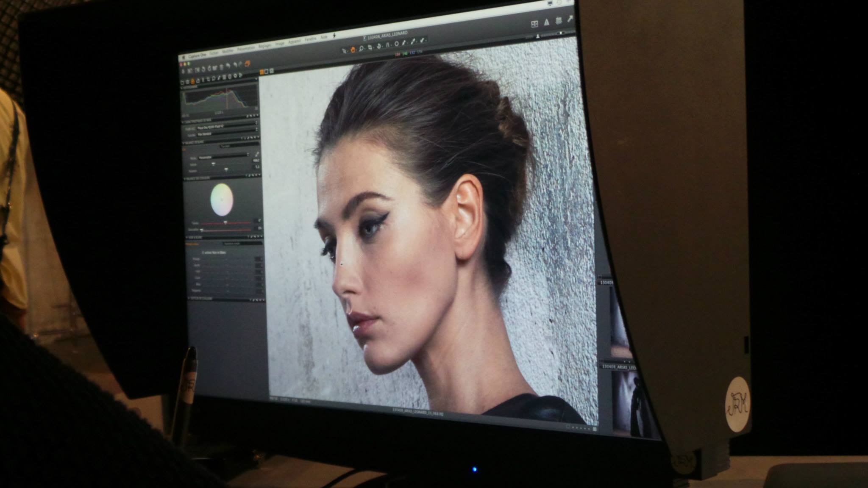Select the Zoom loupe cursor tool
The width and height of the screenshot is (868, 488).
tap(361, 48)
